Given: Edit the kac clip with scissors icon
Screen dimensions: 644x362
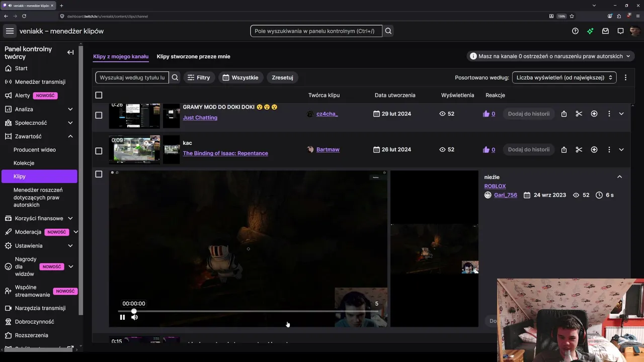Looking at the screenshot, I should [579, 149].
